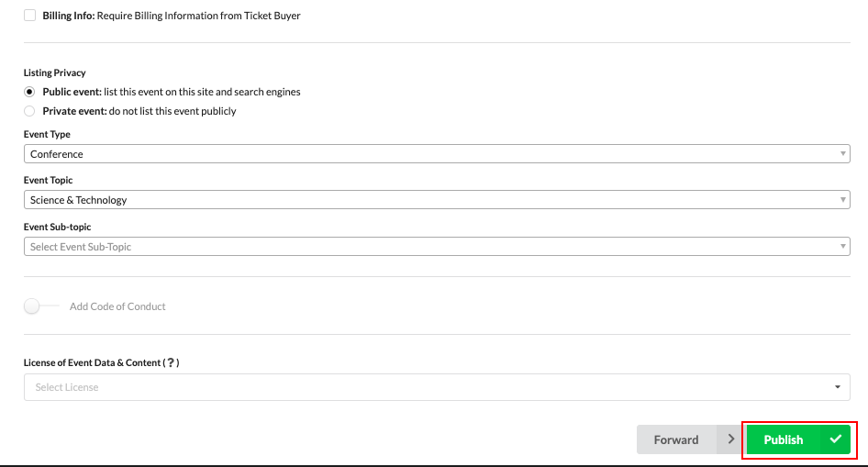Click the Event Type label
This screenshot has width=868, height=467.
coord(47,134)
